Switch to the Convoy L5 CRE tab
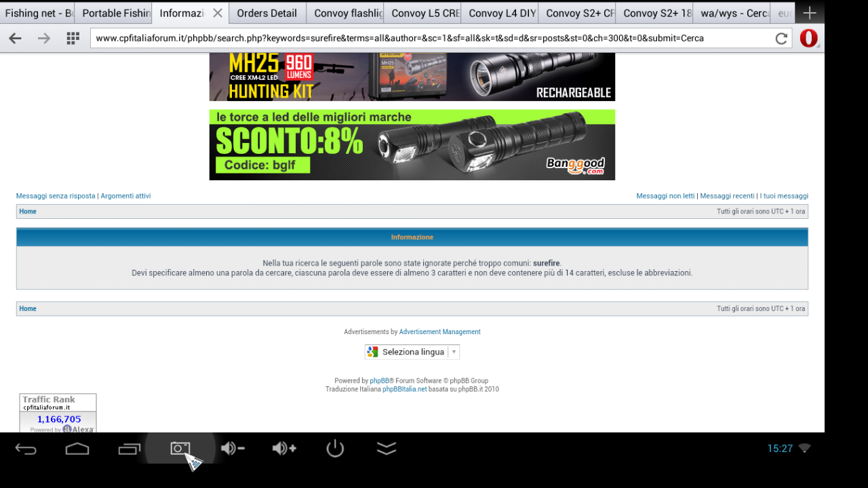This screenshot has width=868, height=488. click(x=422, y=13)
